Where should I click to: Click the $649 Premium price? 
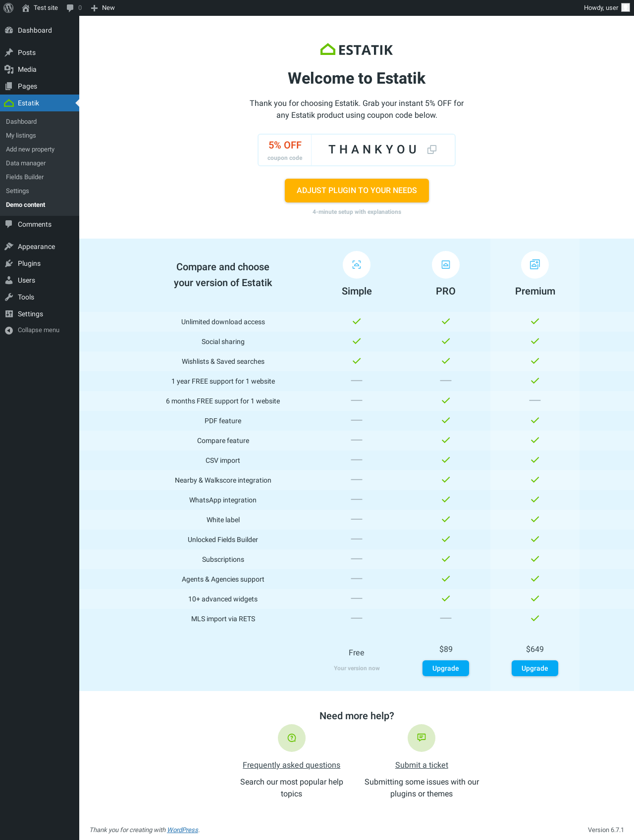(535, 649)
